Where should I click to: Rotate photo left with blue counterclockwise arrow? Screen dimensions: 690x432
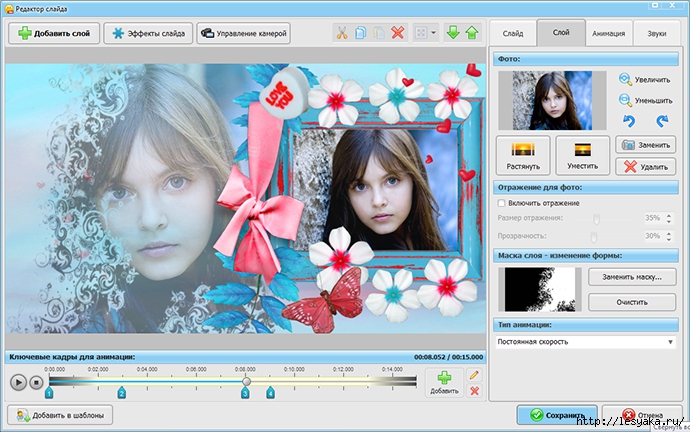(627, 120)
